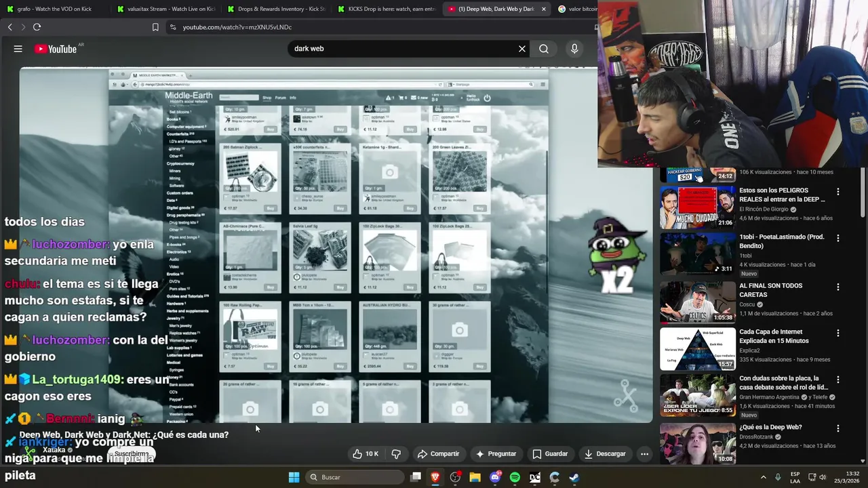Switch to 'valor bitcoin' Google tab
The height and width of the screenshot is (488, 868).
click(576, 9)
